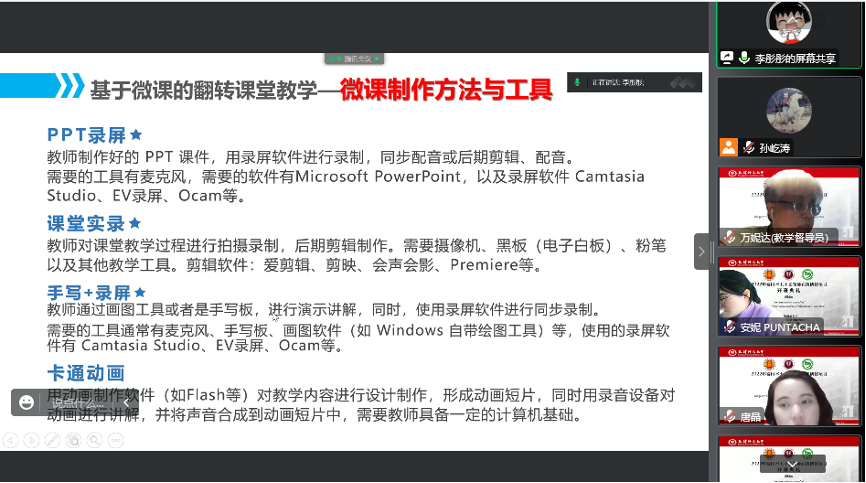Toggle muted microphone for 安妮 PUNTACHA
The image size is (866, 483).
pos(729,327)
